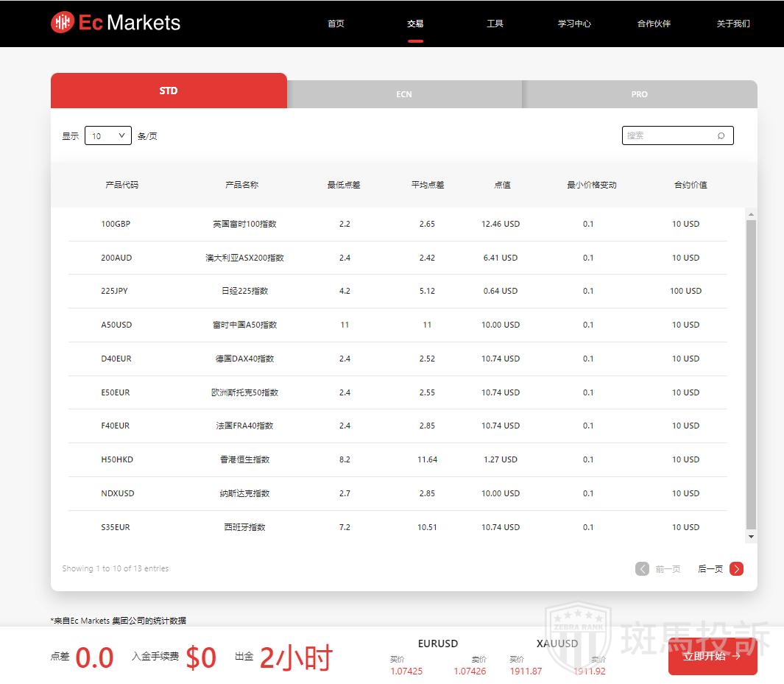Open the 工具 navigation menu
Image resolution: width=784 pixels, height=684 pixels.
tap(495, 24)
